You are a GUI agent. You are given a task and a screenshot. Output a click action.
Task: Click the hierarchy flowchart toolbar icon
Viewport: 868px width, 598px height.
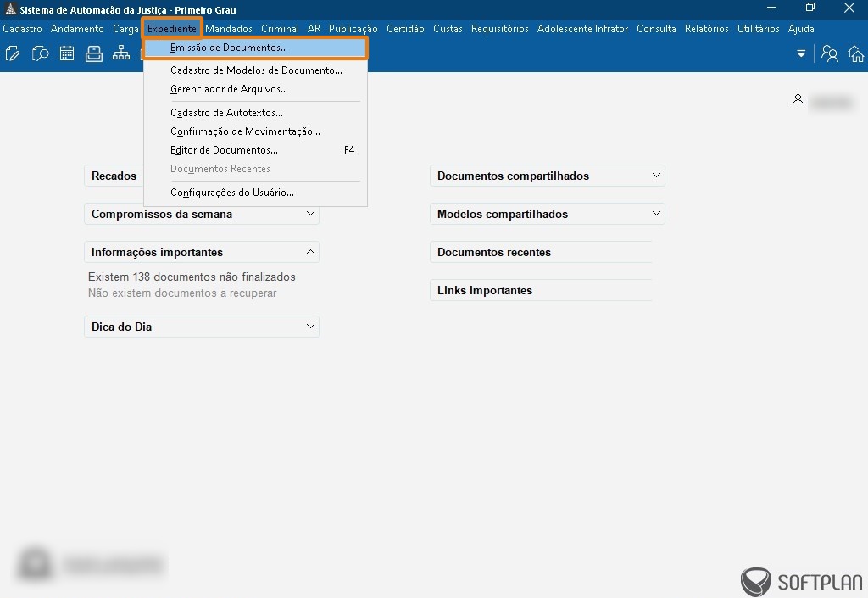(x=120, y=53)
